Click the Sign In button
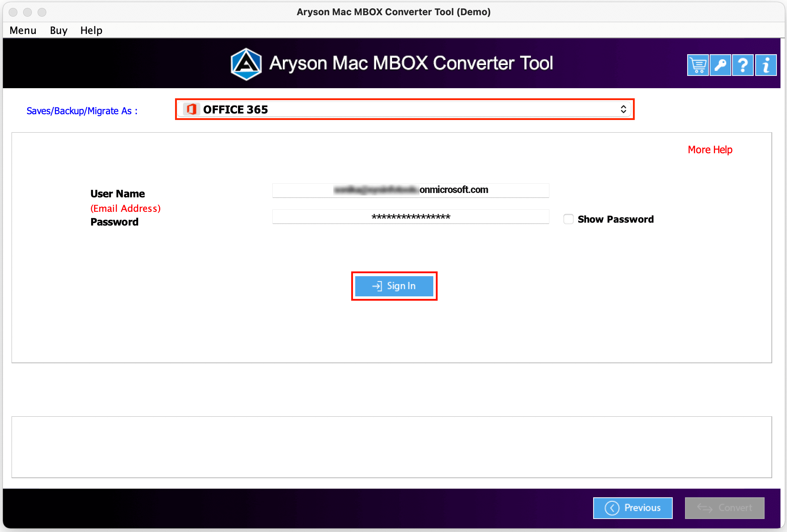787x532 pixels. (x=394, y=286)
